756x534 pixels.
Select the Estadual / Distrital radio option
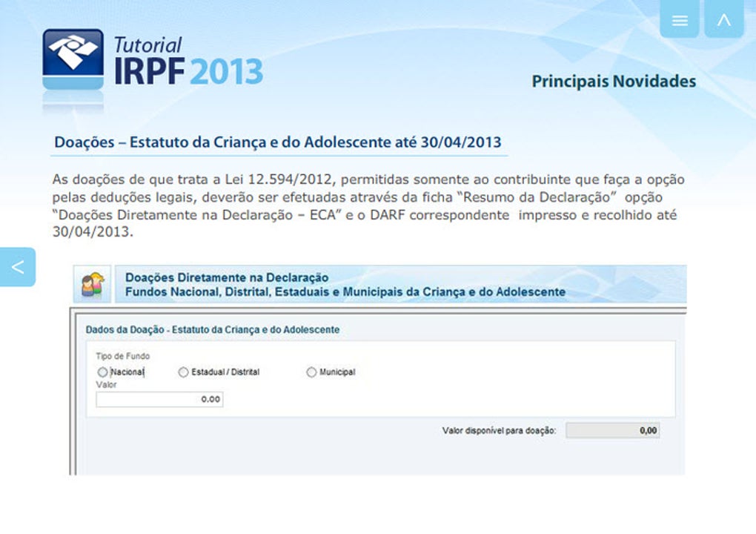(183, 372)
